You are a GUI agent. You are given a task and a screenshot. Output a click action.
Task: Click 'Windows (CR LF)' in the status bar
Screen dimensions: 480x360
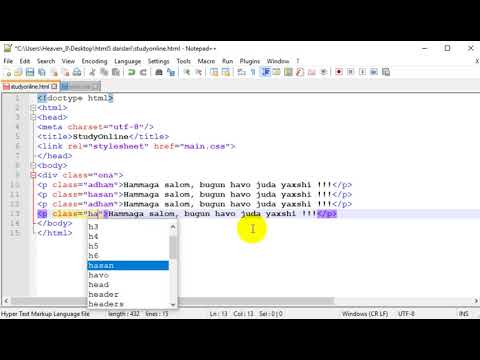(x=365, y=314)
